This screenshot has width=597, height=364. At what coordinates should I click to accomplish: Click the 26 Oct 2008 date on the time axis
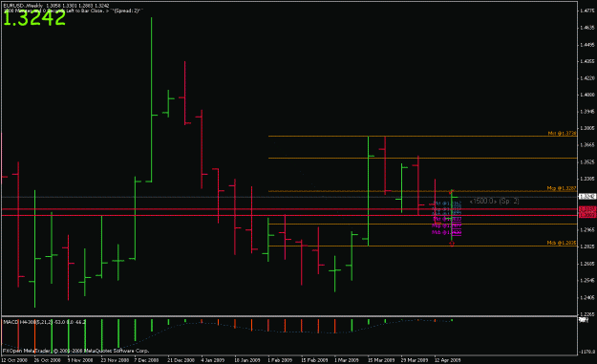coord(47,360)
